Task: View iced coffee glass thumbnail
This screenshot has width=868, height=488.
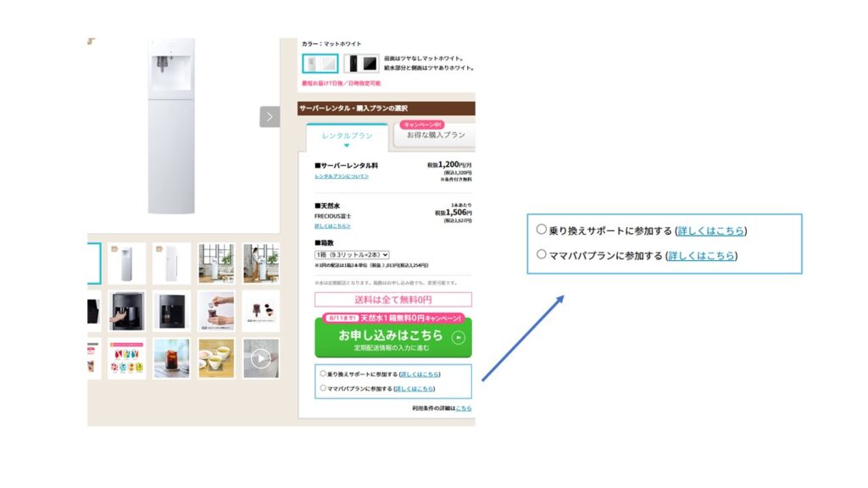Action: (171, 358)
